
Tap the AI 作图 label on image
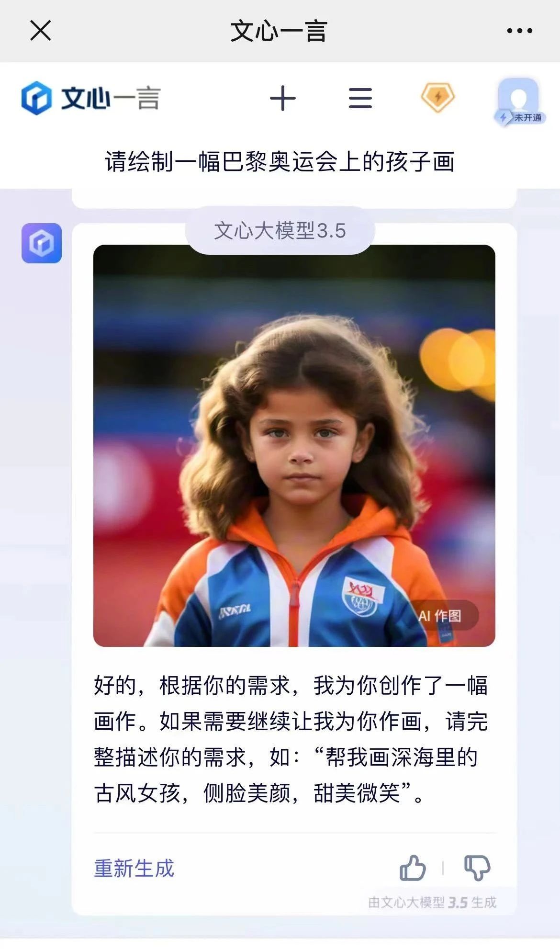[440, 616]
